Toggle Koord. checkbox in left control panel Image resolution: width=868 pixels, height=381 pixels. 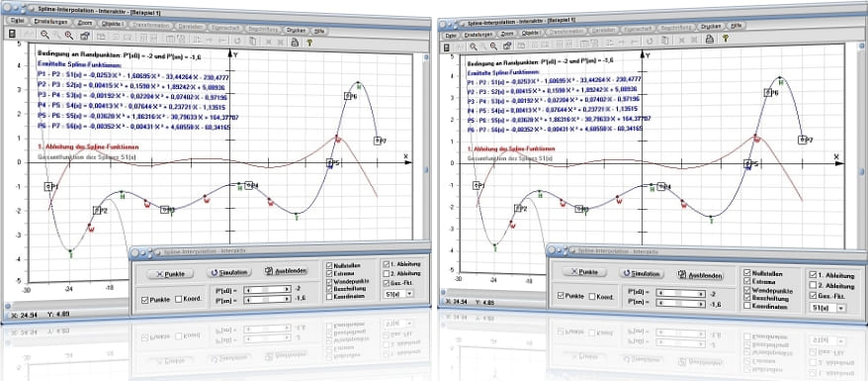click(178, 300)
